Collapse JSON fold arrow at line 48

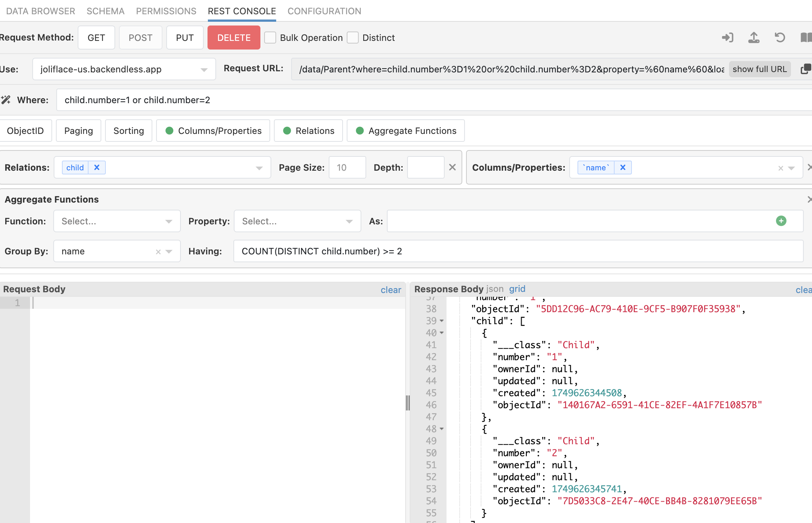click(442, 429)
